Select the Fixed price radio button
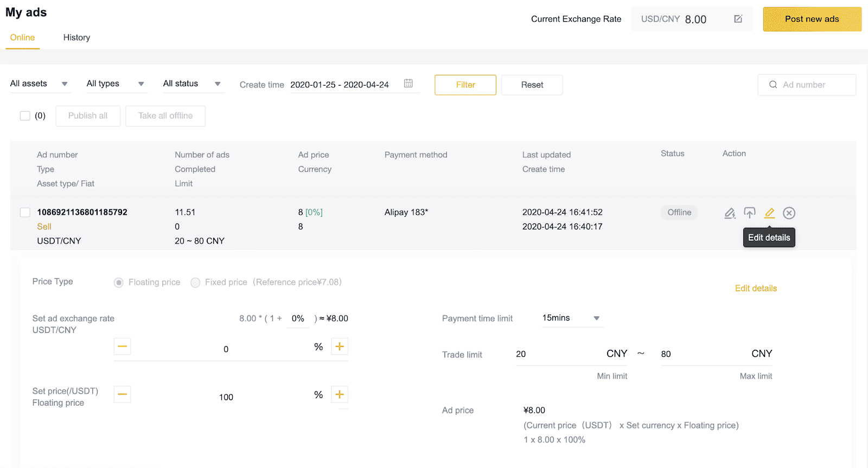Image resolution: width=868 pixels, height=468 pixels. [x=195, y=283]
